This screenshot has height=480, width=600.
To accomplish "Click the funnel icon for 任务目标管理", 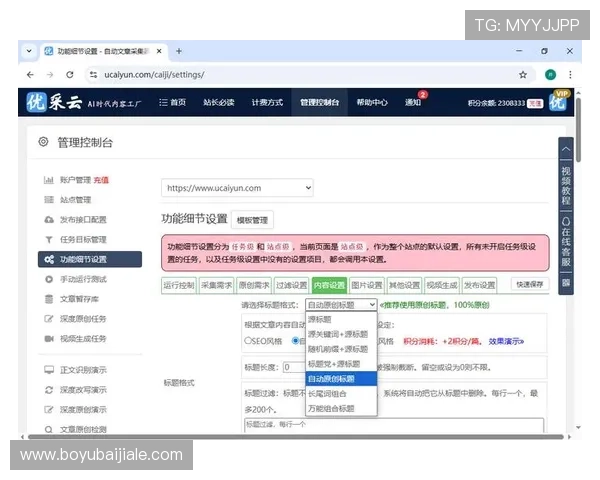I will (49, 240).
